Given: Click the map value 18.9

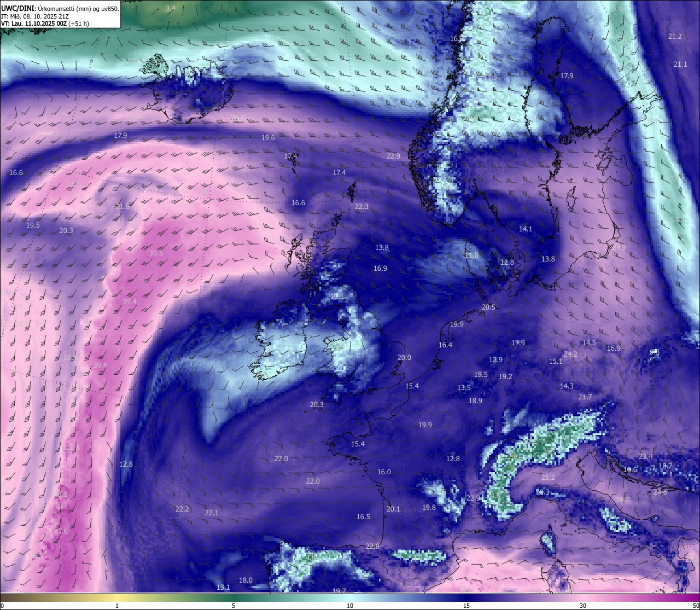Looking at the screenshot, I should pos(475,400).
